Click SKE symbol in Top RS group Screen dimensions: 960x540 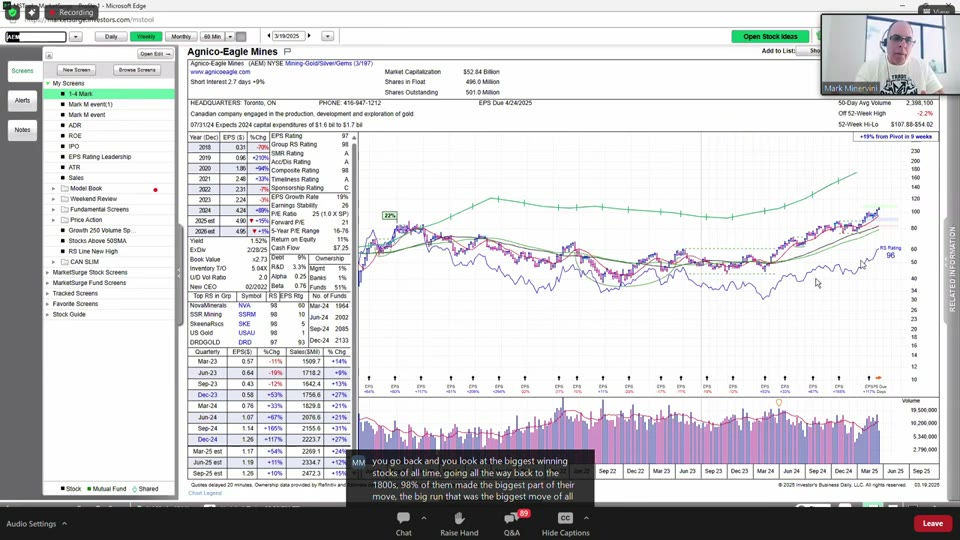(x=244, y=323)
